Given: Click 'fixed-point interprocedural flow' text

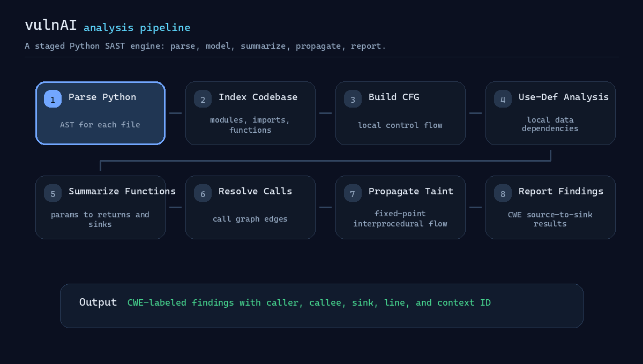Looking at the screenshot, I should coord(400,218).
